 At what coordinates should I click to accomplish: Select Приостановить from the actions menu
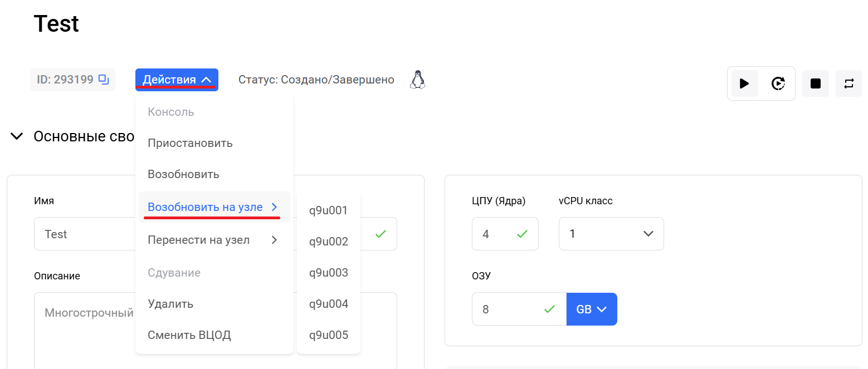click(214, 143)
